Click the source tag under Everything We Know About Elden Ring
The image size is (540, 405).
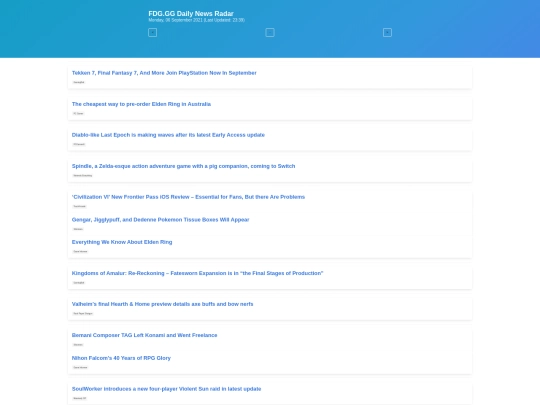[x=80, y=251]
